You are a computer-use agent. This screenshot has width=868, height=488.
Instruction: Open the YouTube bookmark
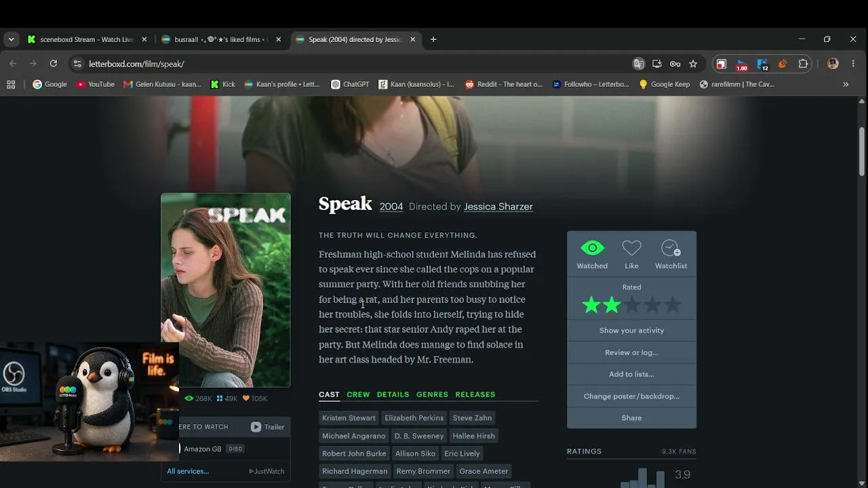[95, 85]
